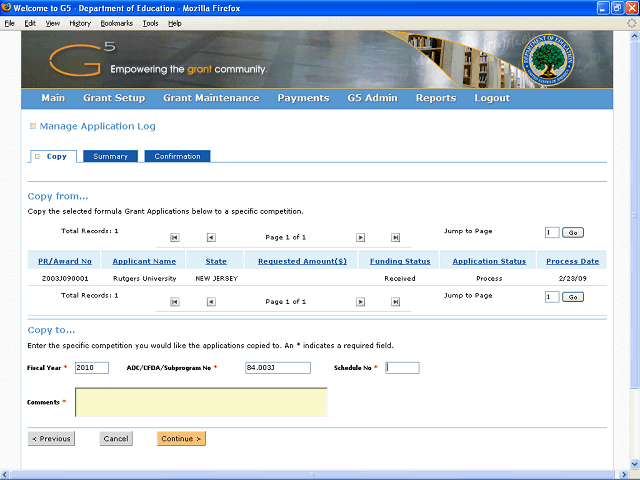
Task: Focus top Jump to Page input
Action: (x=552, y=233)
